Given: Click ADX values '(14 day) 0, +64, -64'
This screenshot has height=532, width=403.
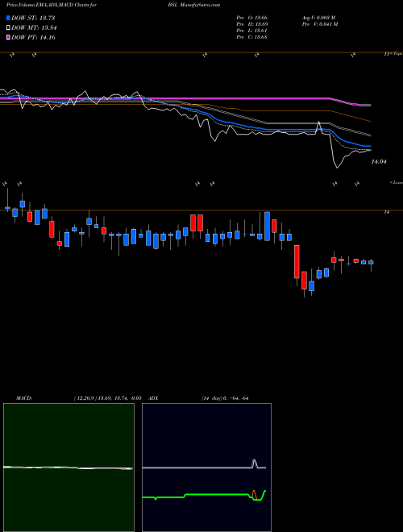Looking at the screenshot, I should 225,398.
